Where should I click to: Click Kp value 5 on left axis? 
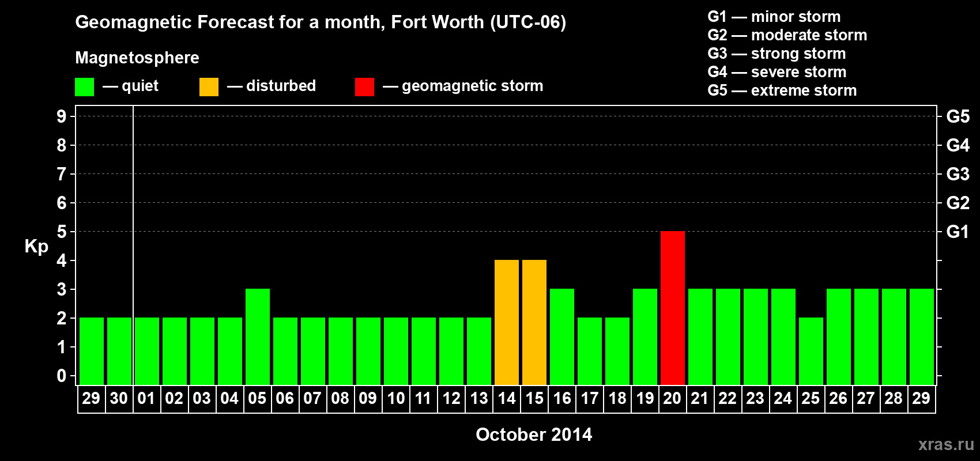point(62,232)
